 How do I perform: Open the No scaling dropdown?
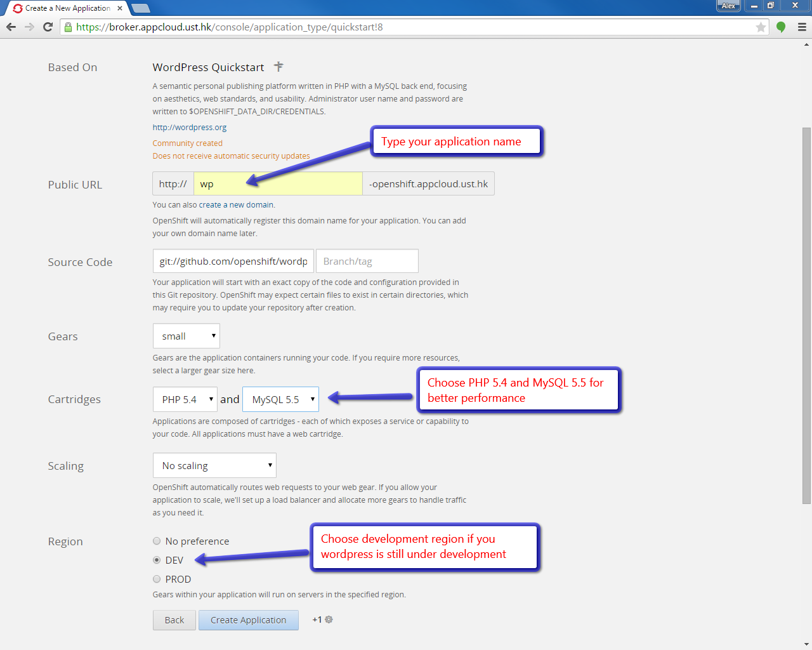(214, 465)
